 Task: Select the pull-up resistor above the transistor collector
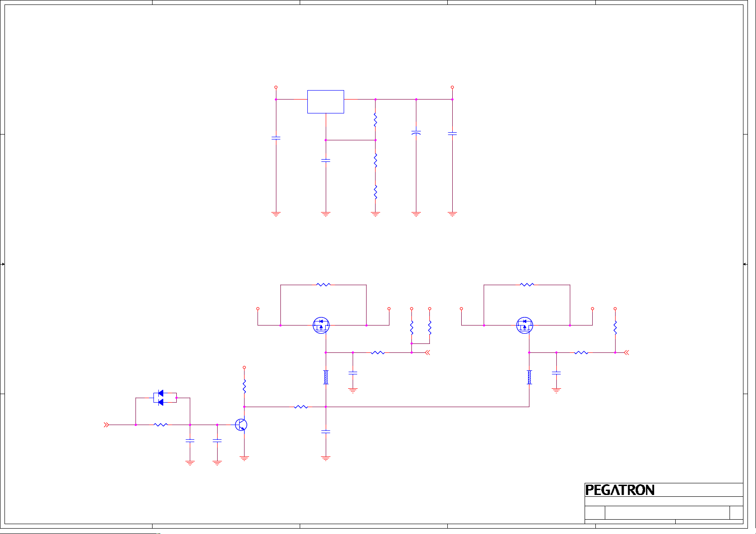click(244, 386)
